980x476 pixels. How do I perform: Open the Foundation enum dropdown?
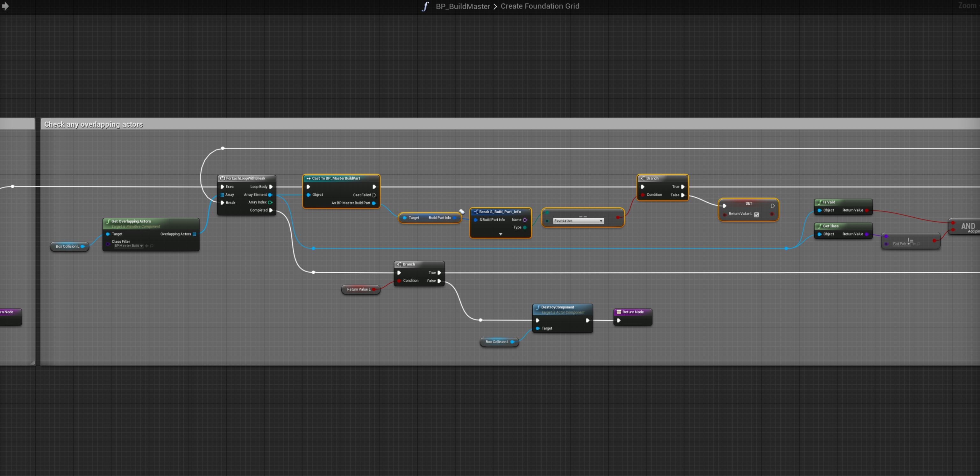(x=578, y=221)
